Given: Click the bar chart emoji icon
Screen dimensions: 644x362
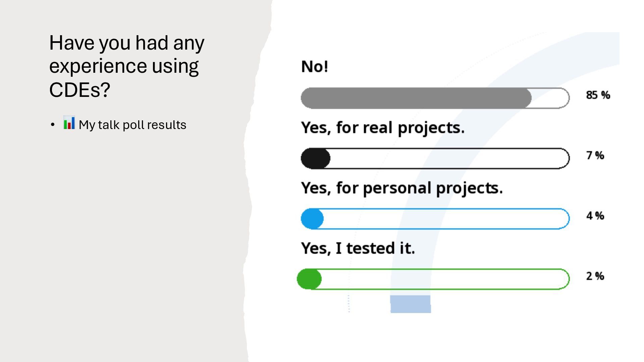Looking at the screenshot, I should (69, 123).
